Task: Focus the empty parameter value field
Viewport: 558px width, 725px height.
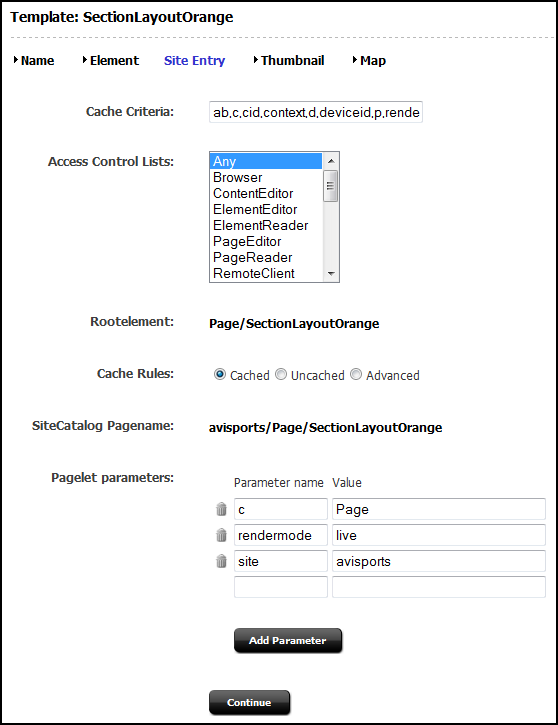Action: (x=439, y=587)
